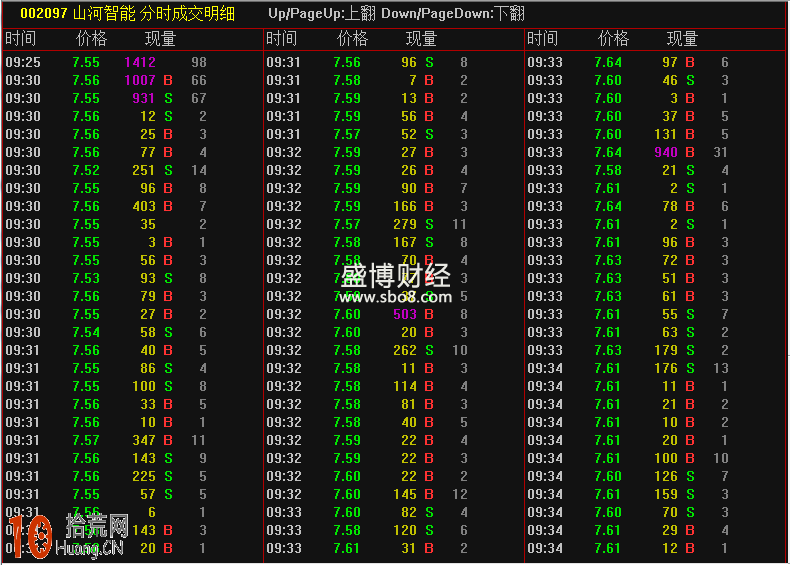Select the volume value 78
Image resolution: width=790 pixels, height=565 pixels.
point(670,206)
